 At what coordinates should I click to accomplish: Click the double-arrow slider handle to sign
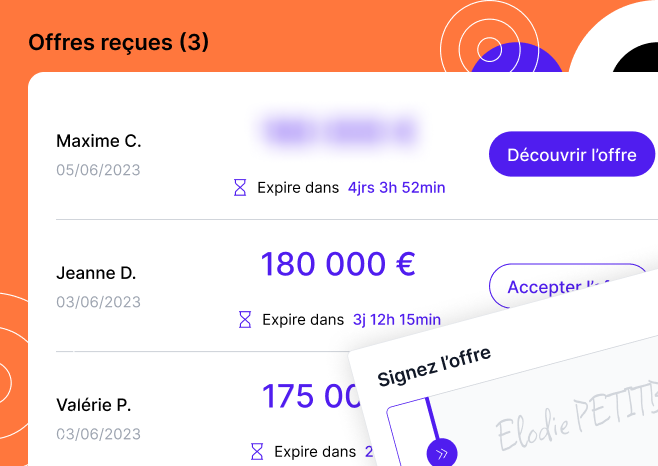(442, 453)
